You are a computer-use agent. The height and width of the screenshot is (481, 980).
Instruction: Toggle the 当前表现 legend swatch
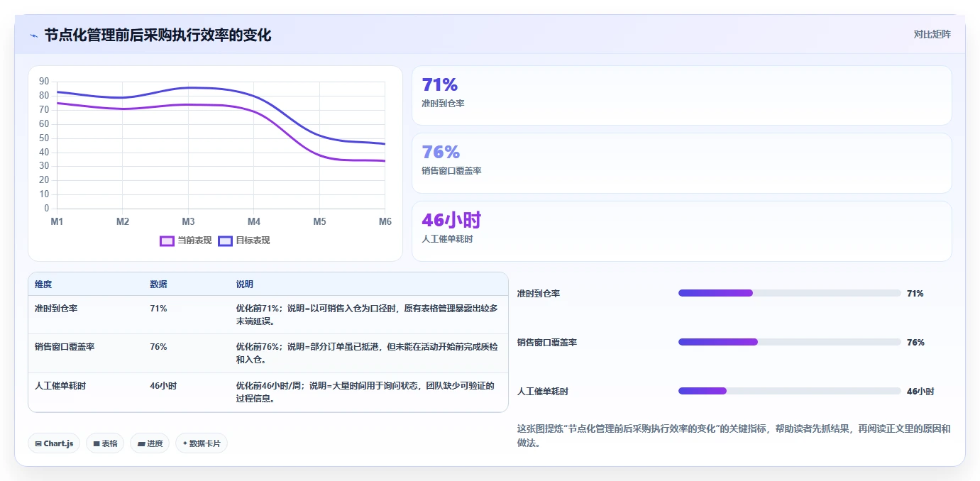click(x=167, y=240)
